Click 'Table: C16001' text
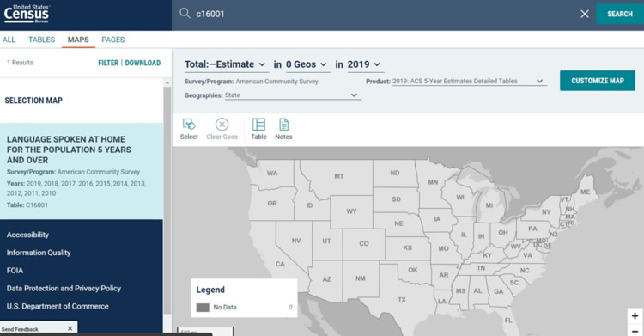The width and height of the screenshot is (644, 336). pyautogui.click(x=27, y=205)
